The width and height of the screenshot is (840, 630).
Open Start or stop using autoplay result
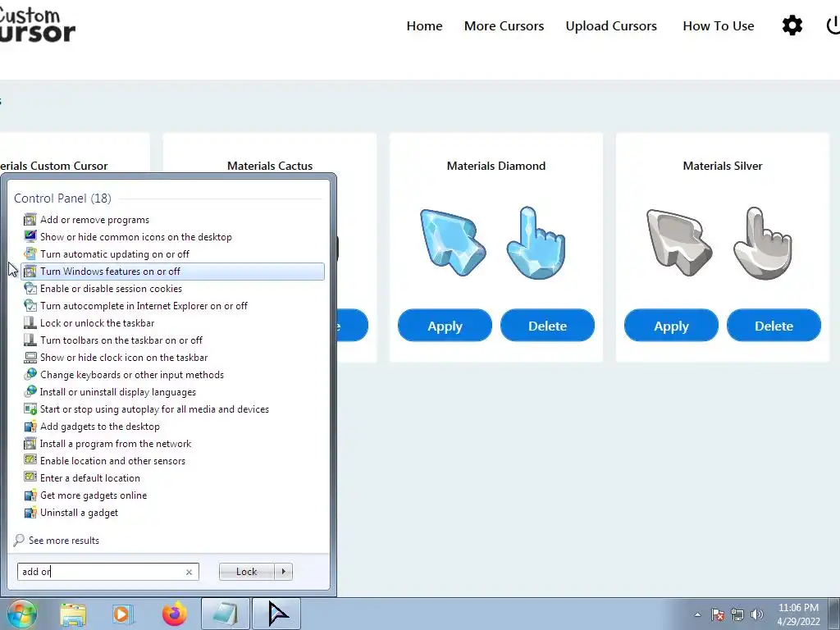pos(172,409)
